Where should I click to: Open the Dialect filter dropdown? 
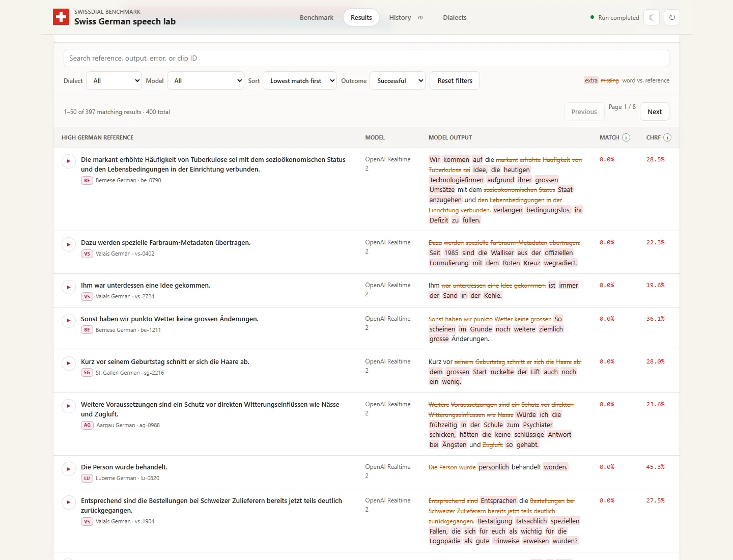pyautogui.click(x=114, y=80)
